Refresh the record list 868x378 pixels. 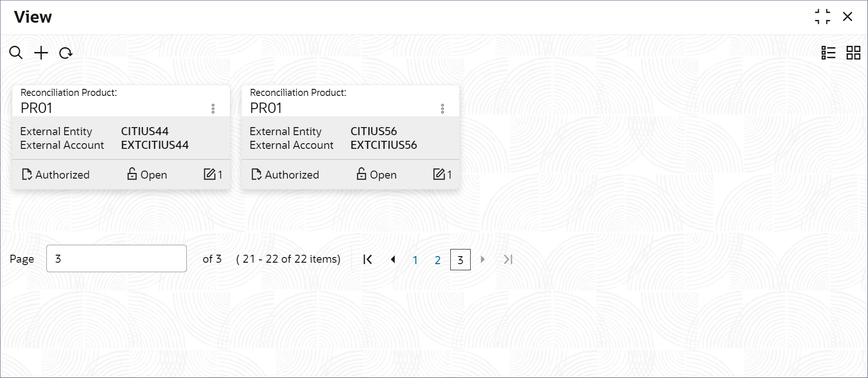(66, 53)
